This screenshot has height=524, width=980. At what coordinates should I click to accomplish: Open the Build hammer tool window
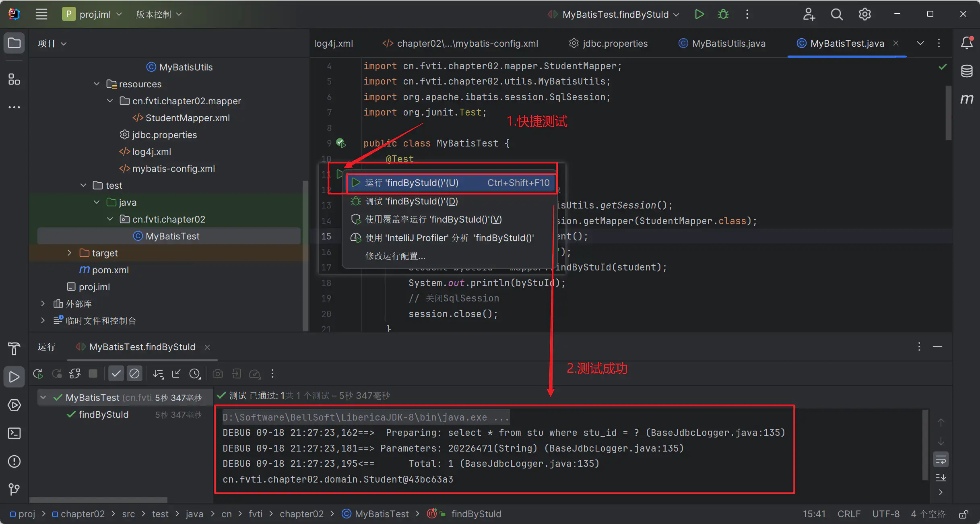coord(14,349)
